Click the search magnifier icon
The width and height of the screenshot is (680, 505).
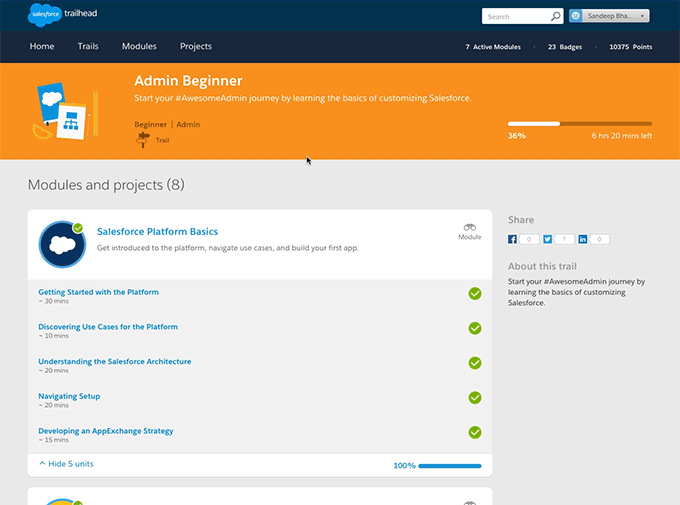(555, 16)
